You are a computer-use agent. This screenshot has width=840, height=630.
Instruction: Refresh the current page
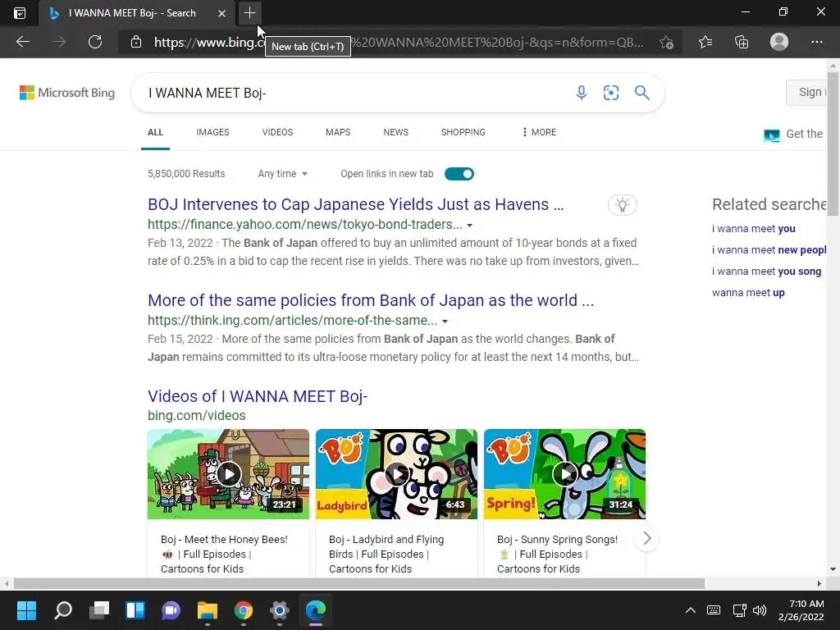95,42
